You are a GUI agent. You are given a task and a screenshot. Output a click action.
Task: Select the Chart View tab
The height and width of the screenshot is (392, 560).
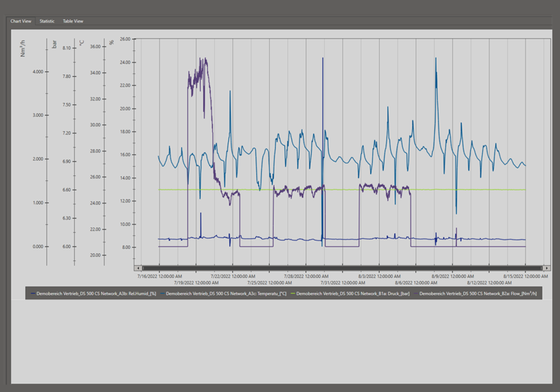pos(21,21)
